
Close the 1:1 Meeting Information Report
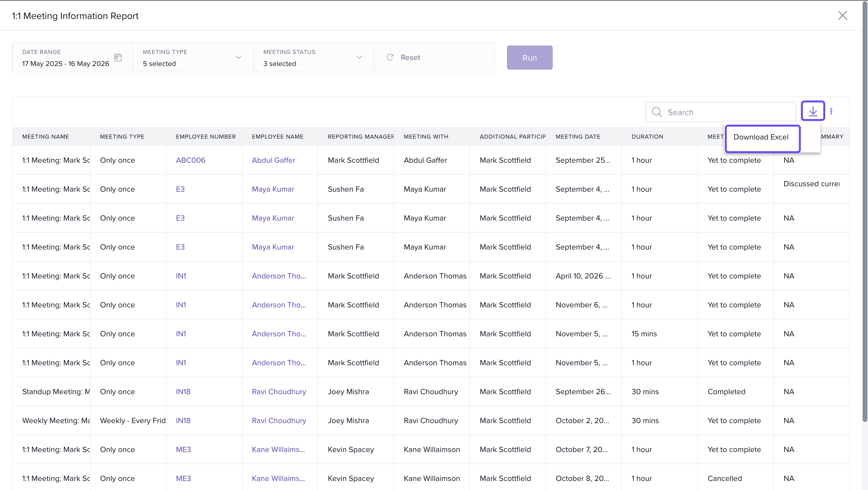coord(842,15)
